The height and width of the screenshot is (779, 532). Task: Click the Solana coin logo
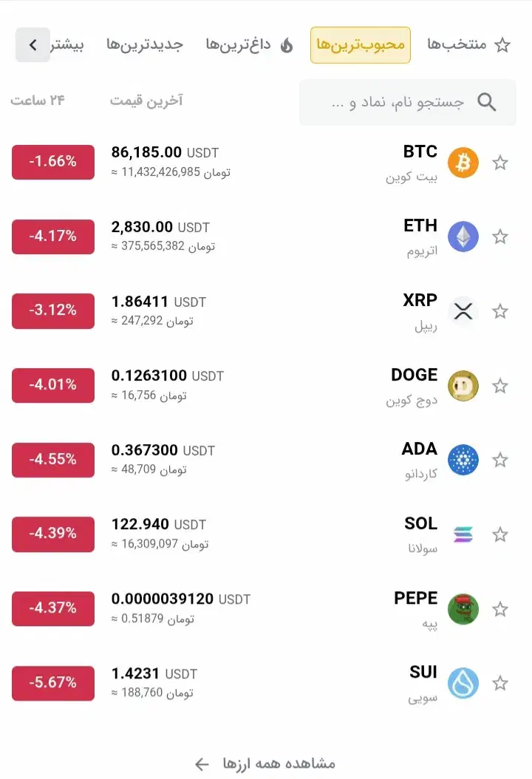coord(463,534)
